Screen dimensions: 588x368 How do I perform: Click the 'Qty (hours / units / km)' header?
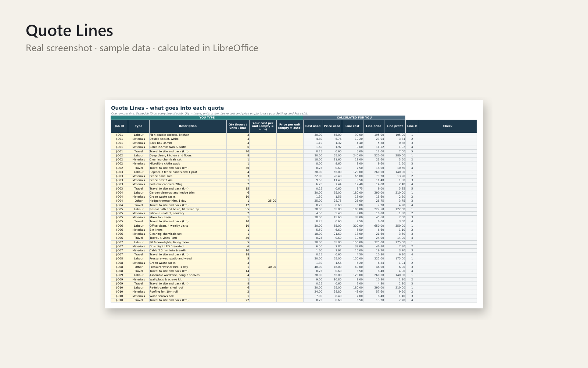(x=238, y=126)
